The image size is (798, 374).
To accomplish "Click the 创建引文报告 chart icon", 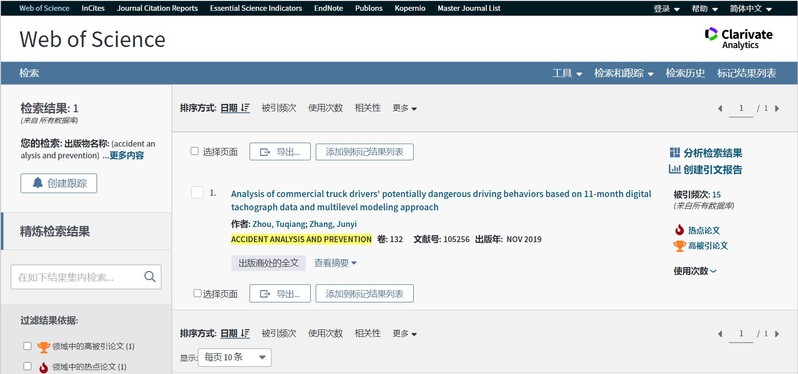I will [x=675, y=169].
